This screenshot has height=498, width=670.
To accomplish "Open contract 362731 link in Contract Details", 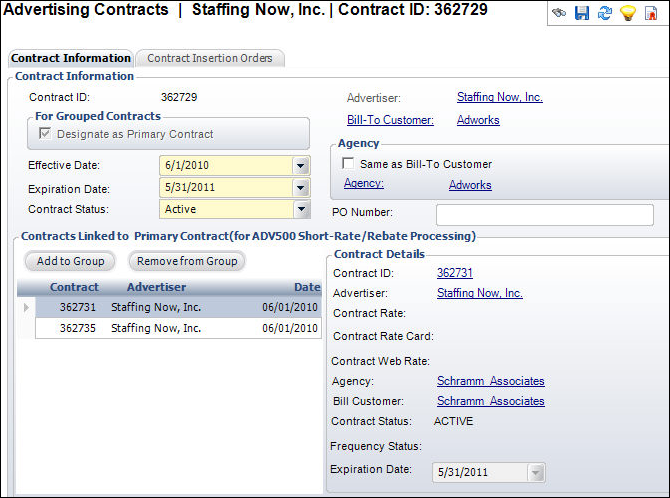I will point(455,273).
